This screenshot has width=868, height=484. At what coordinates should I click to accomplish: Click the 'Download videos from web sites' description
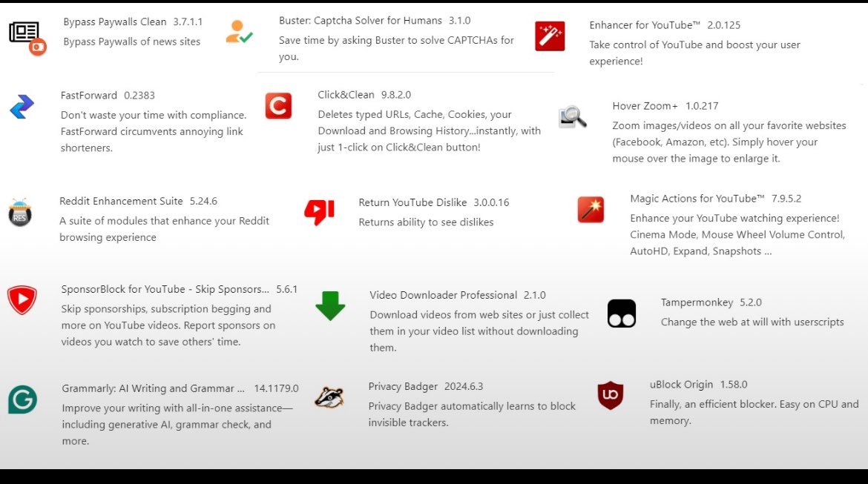click(x=479, y=331)
